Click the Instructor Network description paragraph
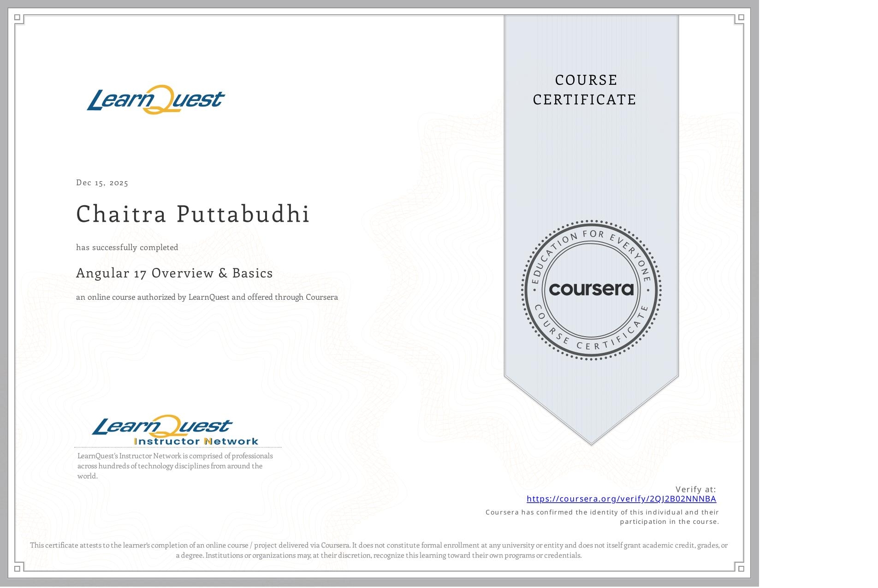This screenshot has height=588, width=878. [x=175, y=466]
